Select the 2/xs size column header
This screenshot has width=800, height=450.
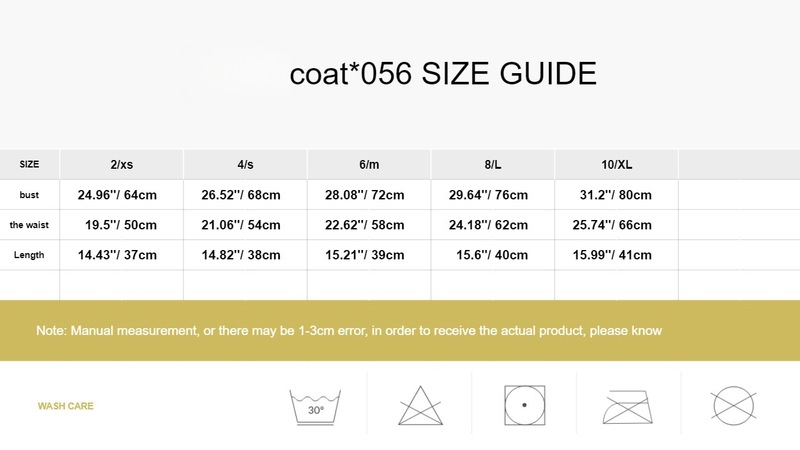point(121,164)
